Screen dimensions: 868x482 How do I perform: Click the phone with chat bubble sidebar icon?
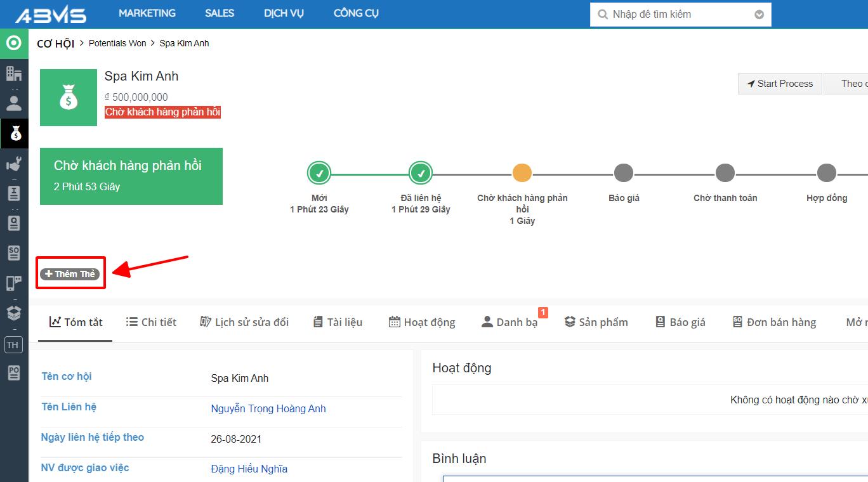[x=14, y=283]
